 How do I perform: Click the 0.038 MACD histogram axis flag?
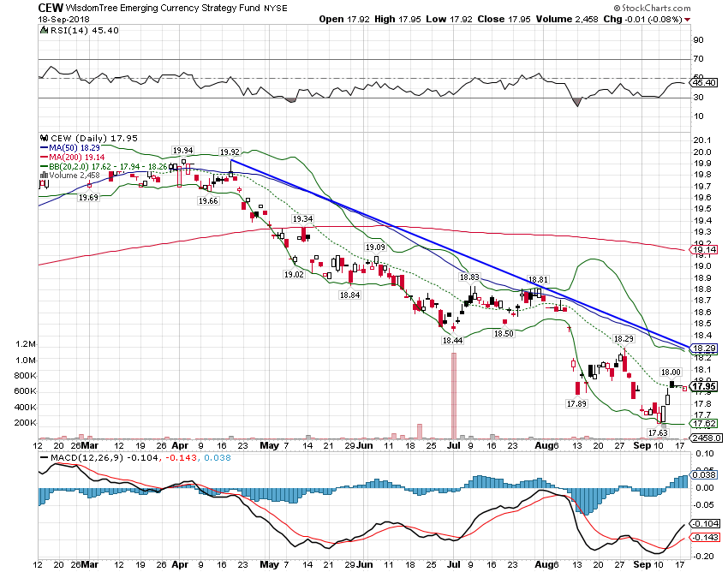704,474
